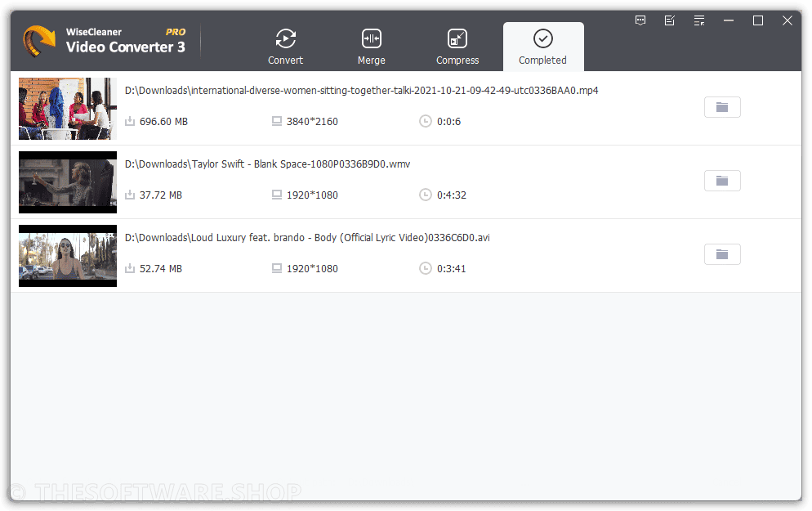The image size is (812, 511).
Task: Click the edit note icon in title bar
Action: point(670,20)
